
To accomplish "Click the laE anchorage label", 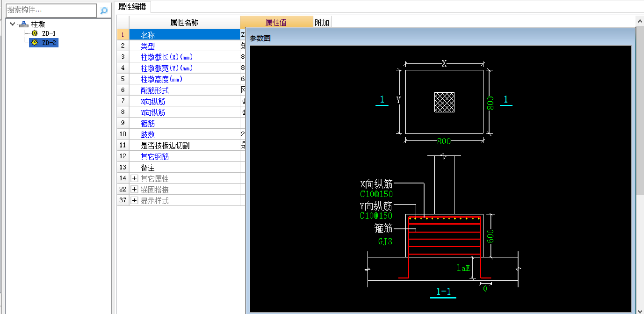I will point(463,268).
